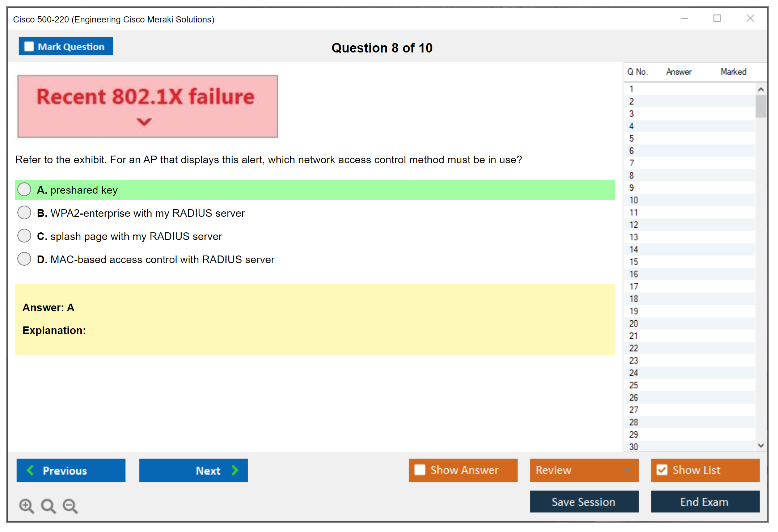Choose option B WPA2-enterprise with RADIUS
The image size is (778, 532).
click(24, 212)
